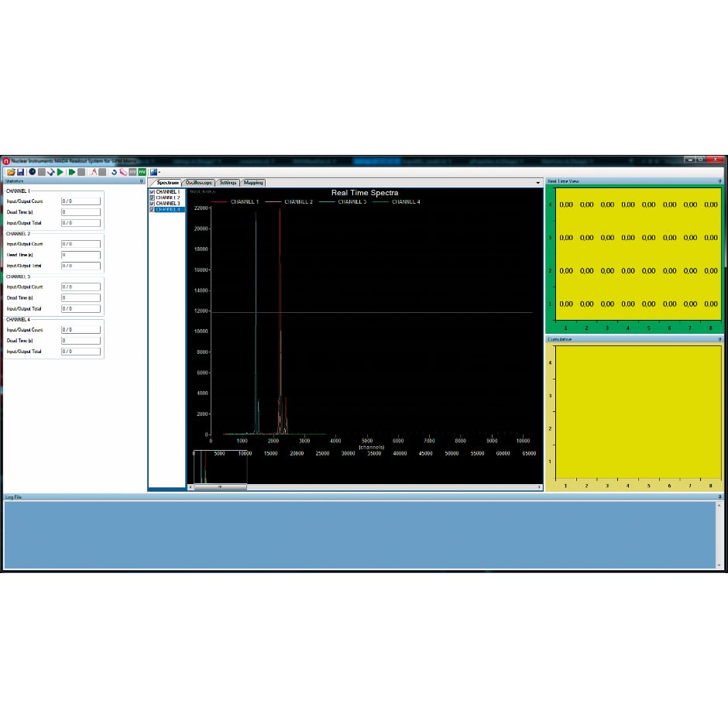Open the Settings tab
728x728 pixels.
pos(228,183)
